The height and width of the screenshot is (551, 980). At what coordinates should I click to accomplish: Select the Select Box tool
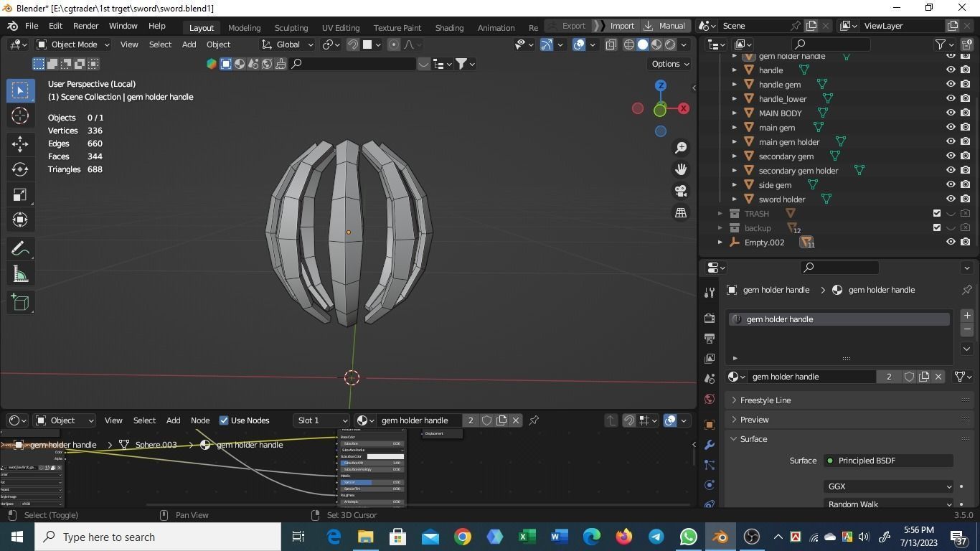click(x=20, y=90)
